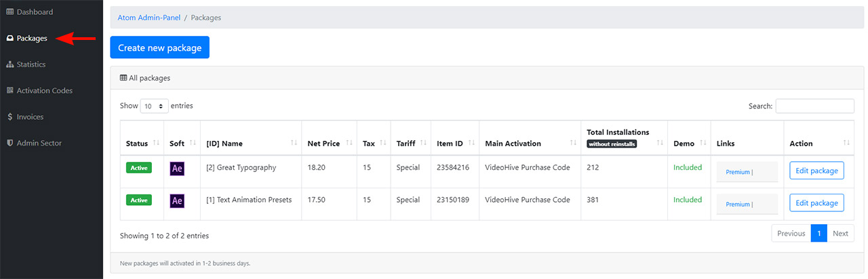
Task: Click the [1] Text Animation Presets cell
Action: (x=249, y=200)
